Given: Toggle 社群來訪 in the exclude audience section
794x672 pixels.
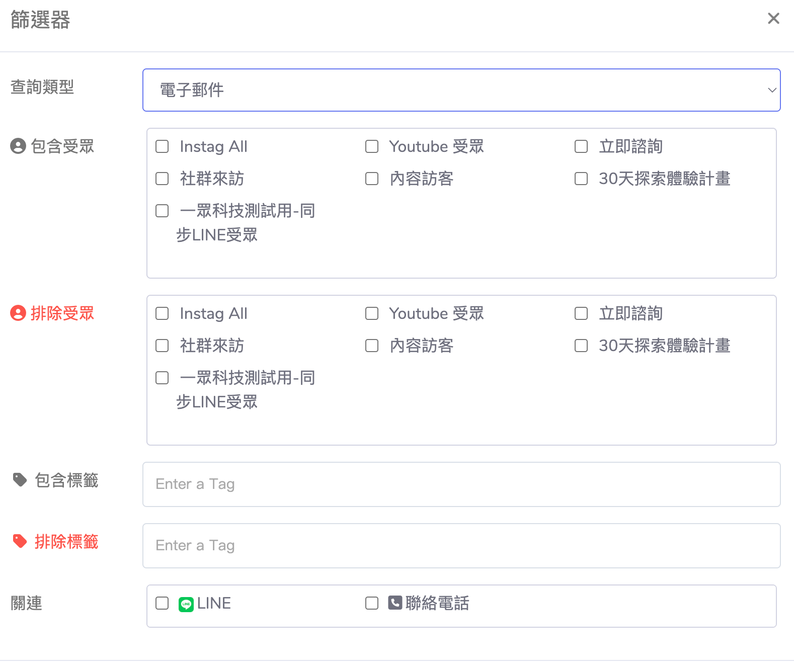Looking at the screenshot, I should 162,346.
